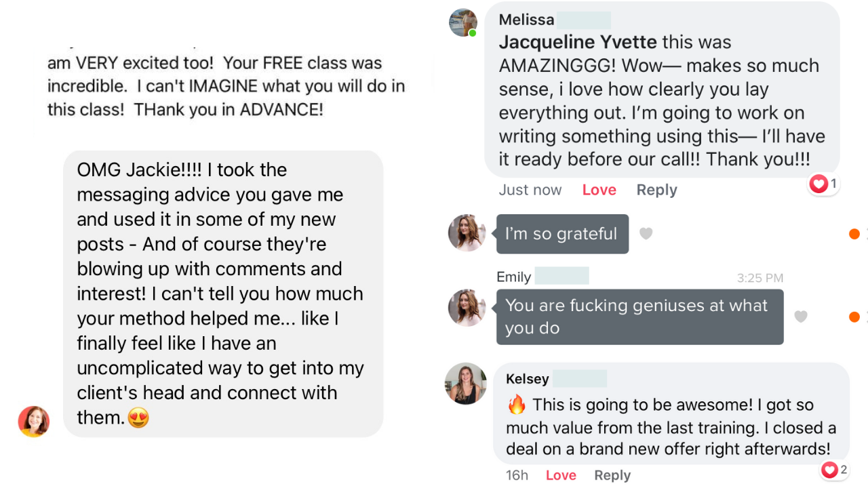Click Kelsey's name on her comment
This screenshot has height=488, width=868.
tap(527, 379)
